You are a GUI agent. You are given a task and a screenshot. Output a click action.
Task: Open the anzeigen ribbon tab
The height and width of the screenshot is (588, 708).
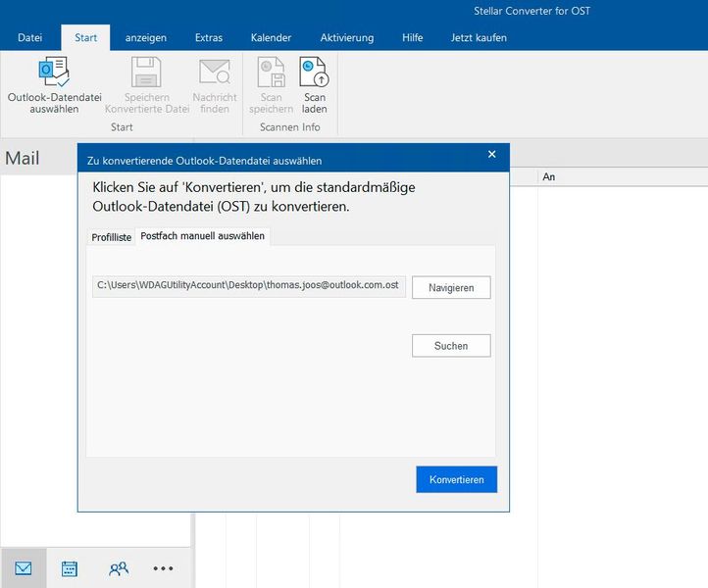click(146, 37)
